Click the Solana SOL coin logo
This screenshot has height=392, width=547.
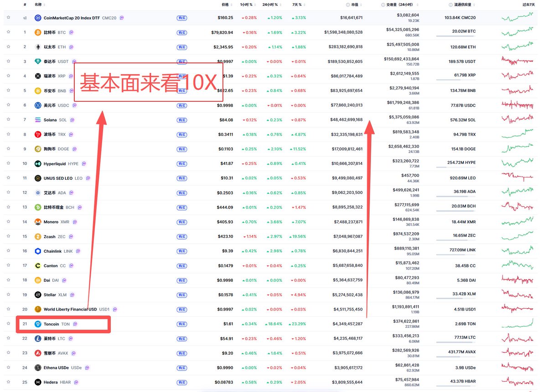coord(38,120)
